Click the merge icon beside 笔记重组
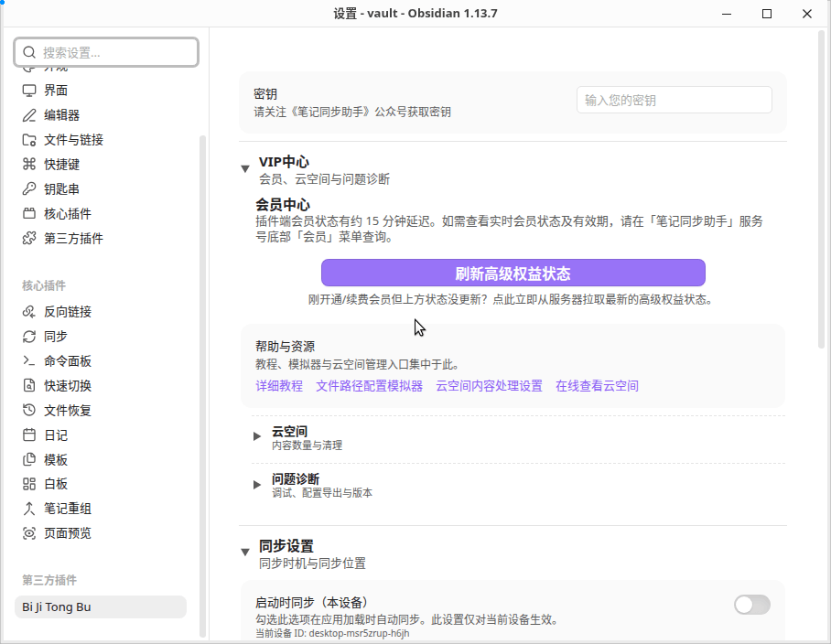The width and height of the screenshot is (831, 644). coord(29,509)
